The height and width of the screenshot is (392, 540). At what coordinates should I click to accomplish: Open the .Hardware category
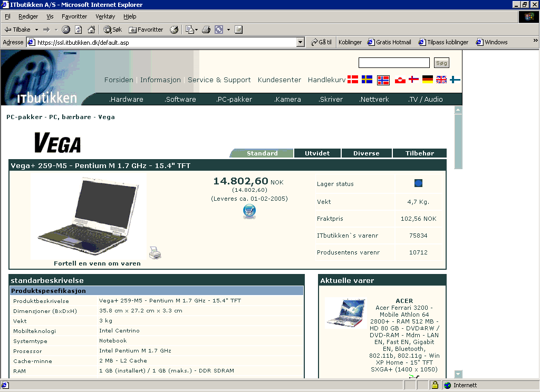(126, 100)
